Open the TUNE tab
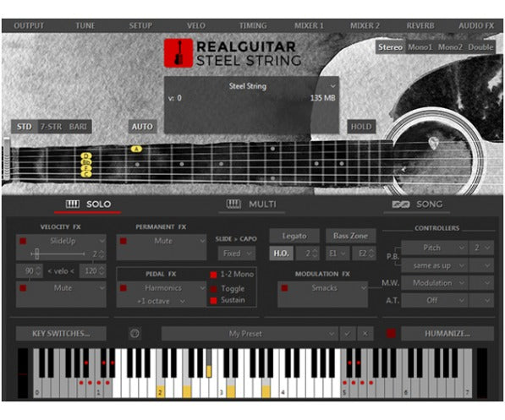This screenshot has width=505, height=420. click(85, 25)
